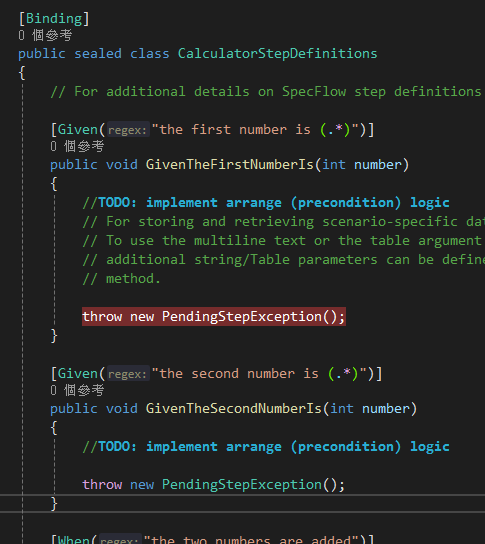Click the highlighted throw new PendingStepException line
This screenshot has height=544, width=485.
click(214, 317)
